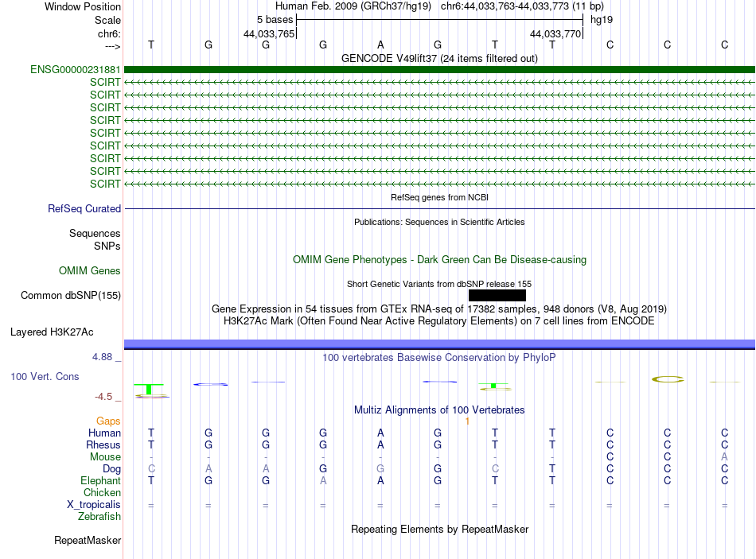Click 'Publications: Sequences in Scientific Articles' title
The height and width of the screenshot is (559, 756).
pos(439,222)
